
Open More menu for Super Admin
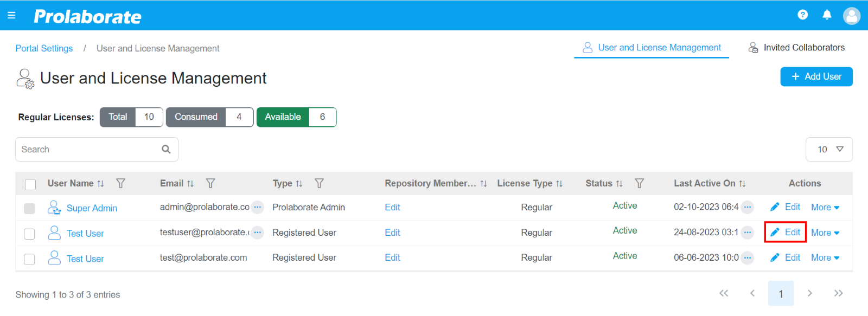pyautogui.click(x=825, y=207)
